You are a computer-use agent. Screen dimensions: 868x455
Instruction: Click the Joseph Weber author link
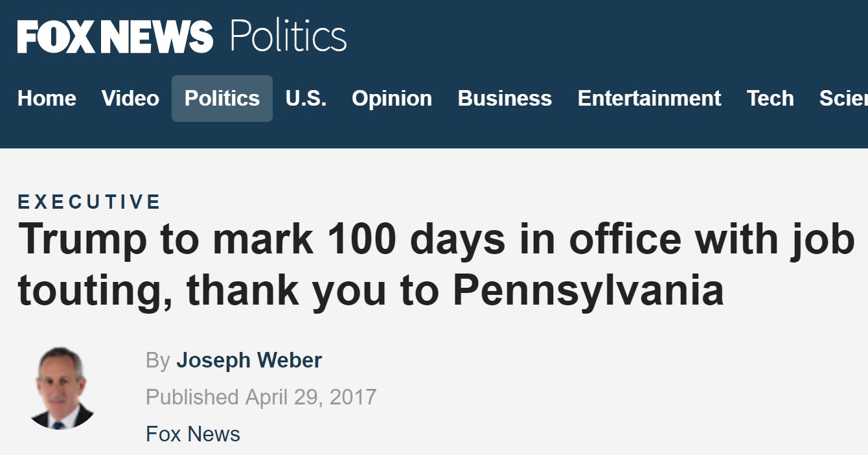pos(249,360)
